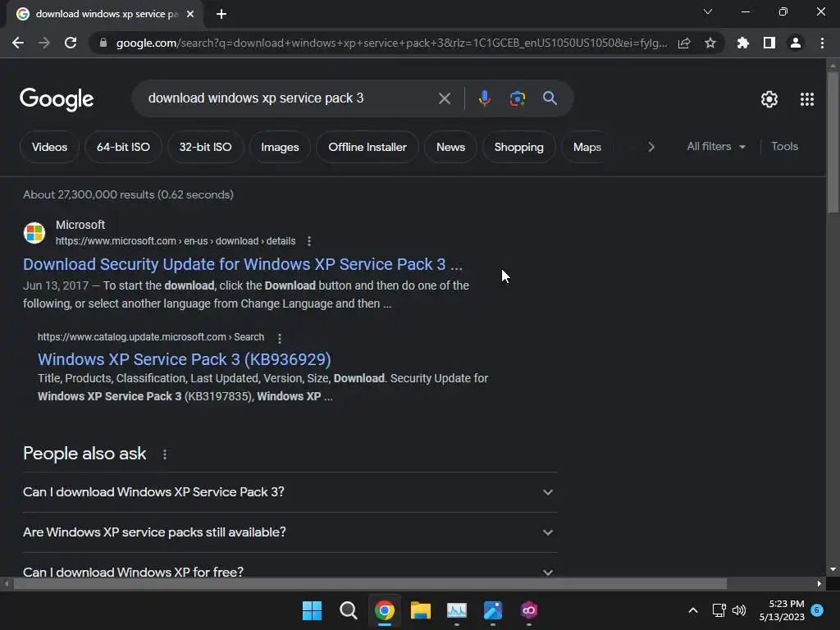Click the browser forward arrow
This screenshot has width=840, height=630.
coord(44,43)
